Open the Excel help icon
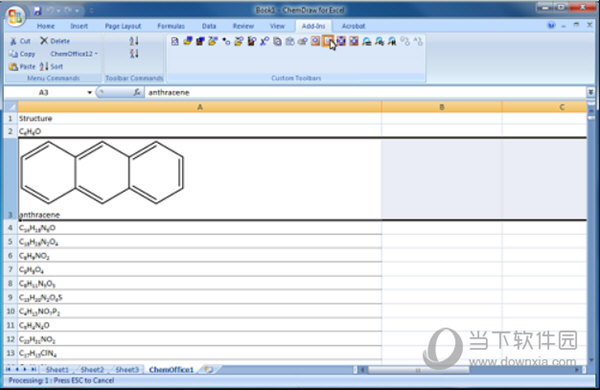Viewport: 600px width, 390px height. click(551, 26)
